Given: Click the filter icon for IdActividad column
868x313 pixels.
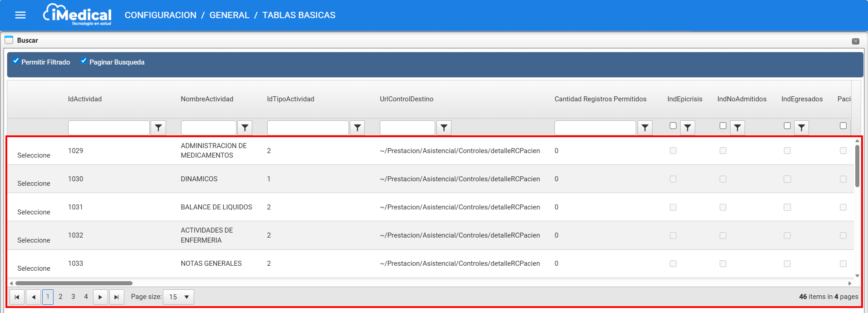Looking at the screenshot, I should [x=158, y=128].
